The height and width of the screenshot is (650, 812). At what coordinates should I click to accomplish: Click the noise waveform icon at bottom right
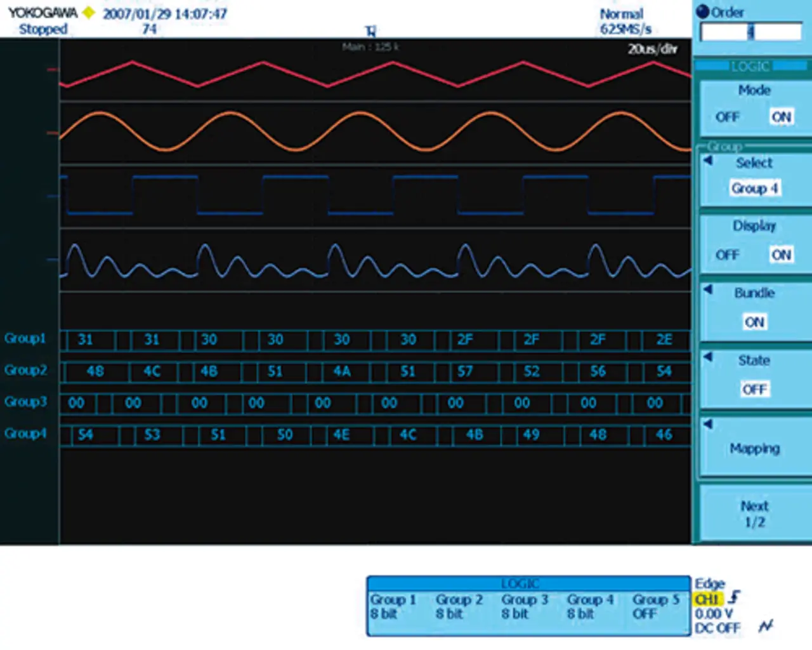[766, 627]
